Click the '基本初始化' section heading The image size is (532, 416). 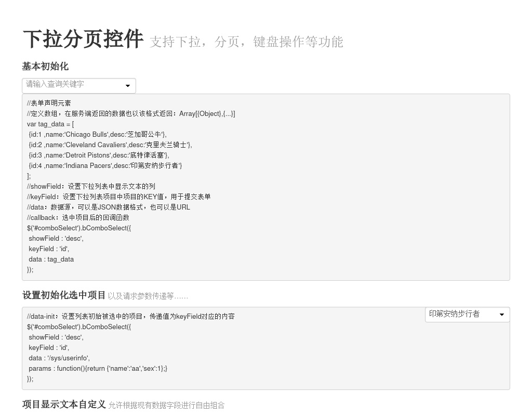coord(46,66)
